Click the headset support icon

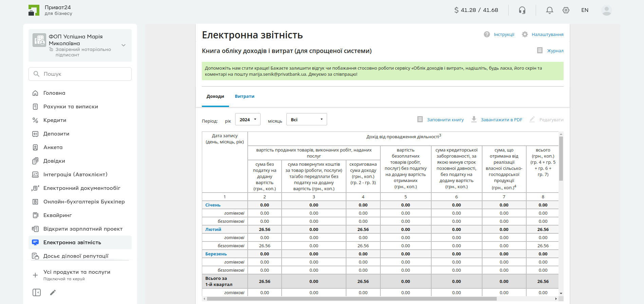(522, 10)
